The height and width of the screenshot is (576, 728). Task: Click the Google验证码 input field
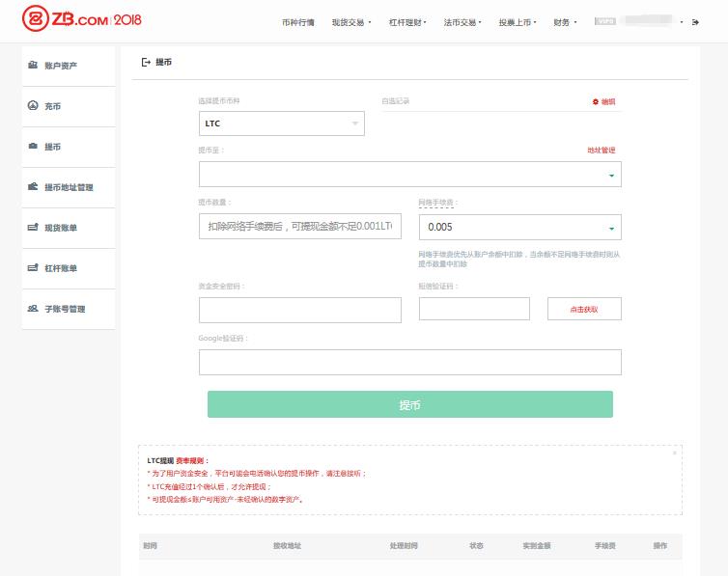409,362
